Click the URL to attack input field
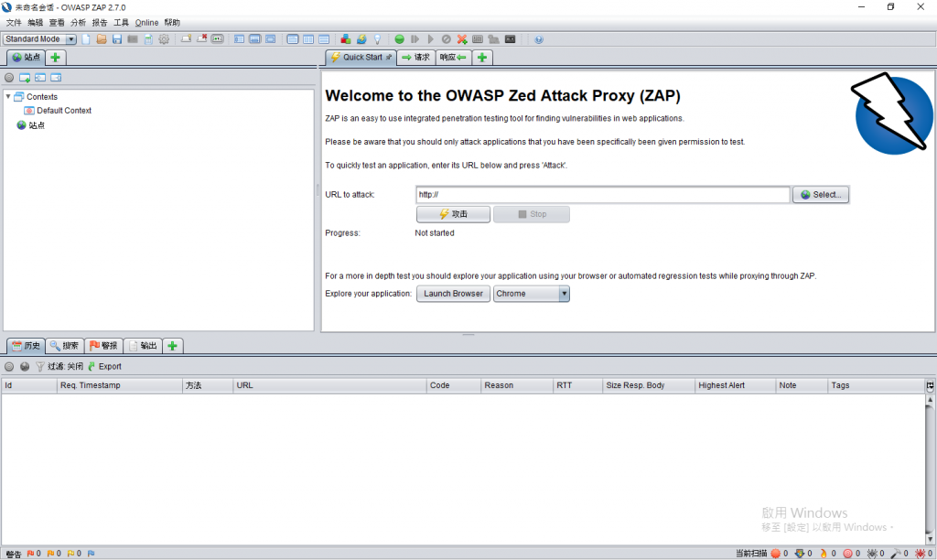The height and width of the screenshot is (560, 937). (603, 195)
